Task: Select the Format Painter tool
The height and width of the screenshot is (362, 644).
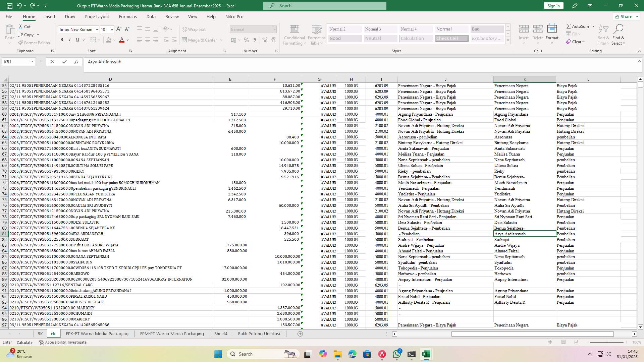Action: click(35, 43)
